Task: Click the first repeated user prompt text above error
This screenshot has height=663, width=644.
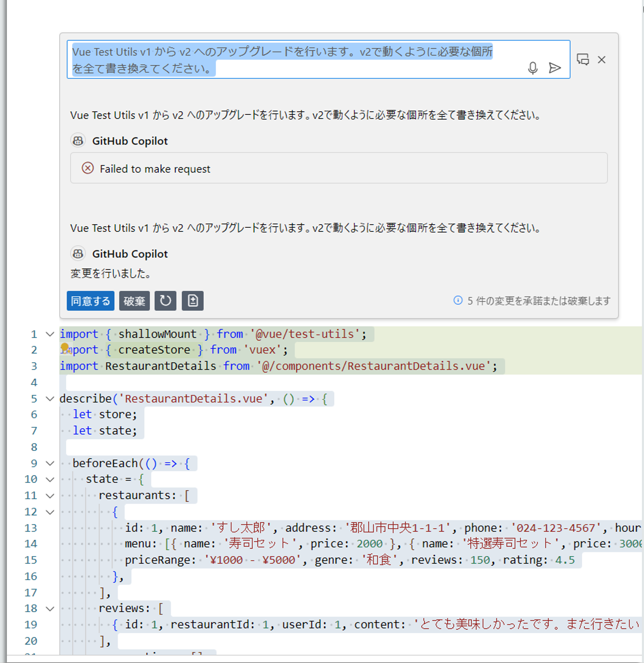Action: point(305,115)
